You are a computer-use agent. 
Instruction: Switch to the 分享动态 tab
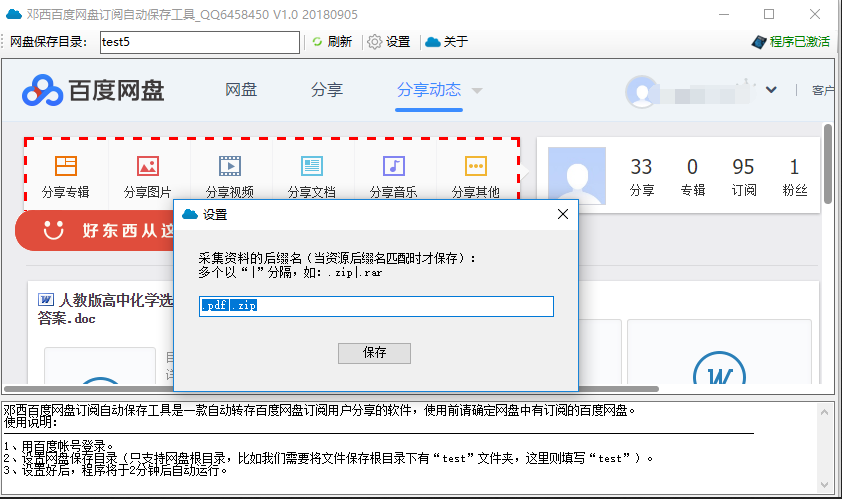[x=429, y=90]
